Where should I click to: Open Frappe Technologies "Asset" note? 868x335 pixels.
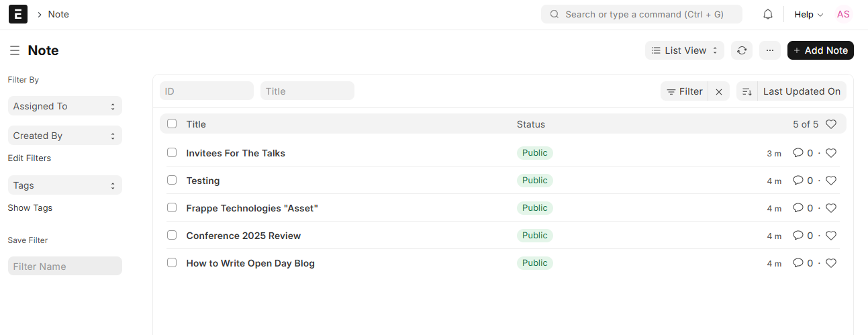pos(252,208)
